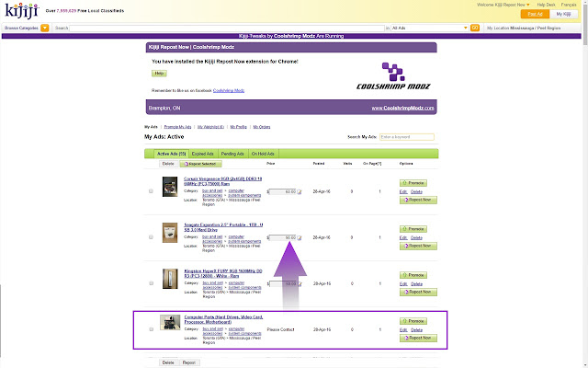Image resolution: width=588 pixels, height=368 pixels.
Task: Repost Now the Seagate Expansion ad
Action: pyautogui.click(x=418, y=246)
